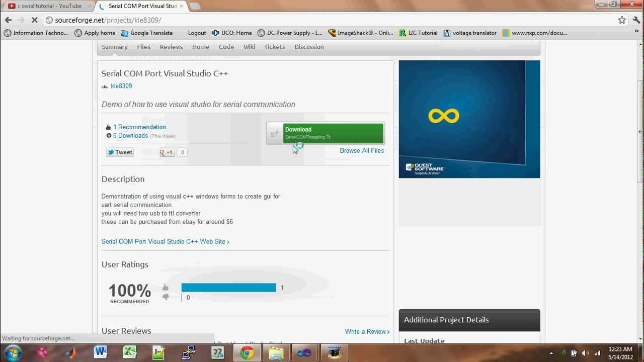The width and height of the screenshot is (644, 362).
Task: Open the Code project tab
Action: (226, 47)
